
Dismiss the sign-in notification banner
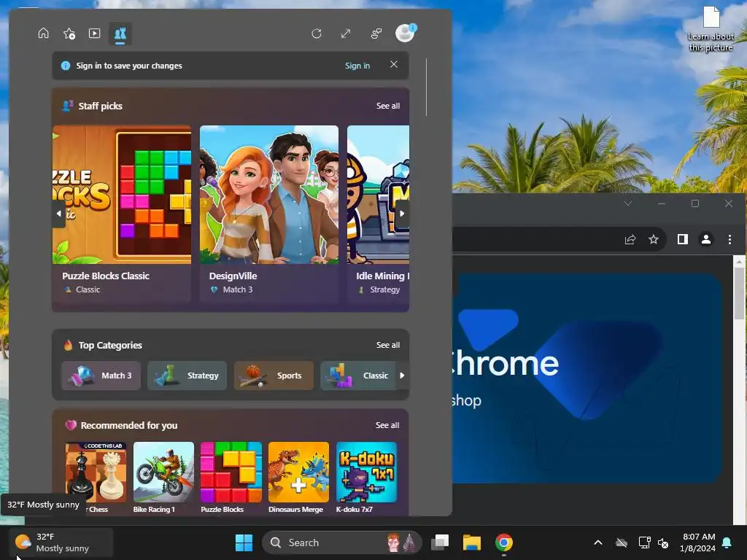[393, 64]
